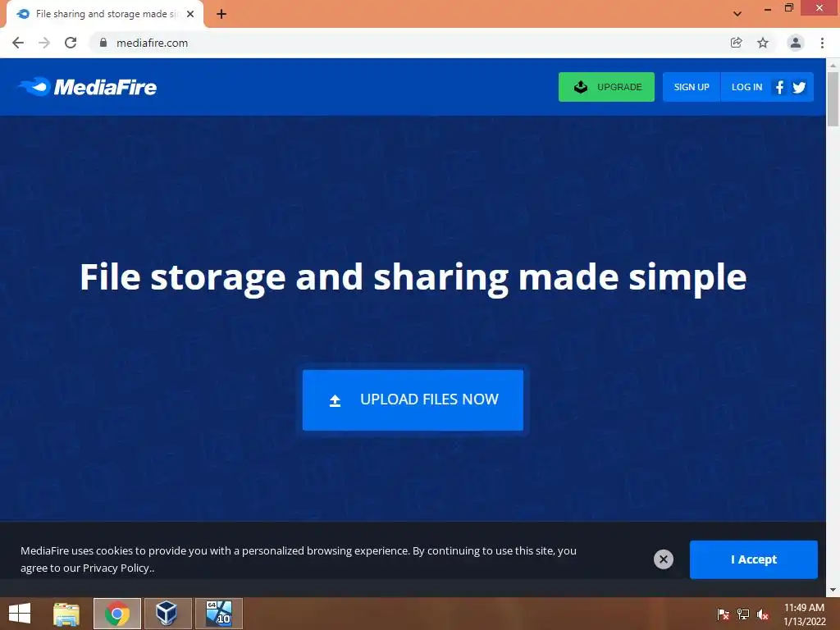Open the SIGN UP page
This screenshot has width=840, height=630.
pos(691,87)
